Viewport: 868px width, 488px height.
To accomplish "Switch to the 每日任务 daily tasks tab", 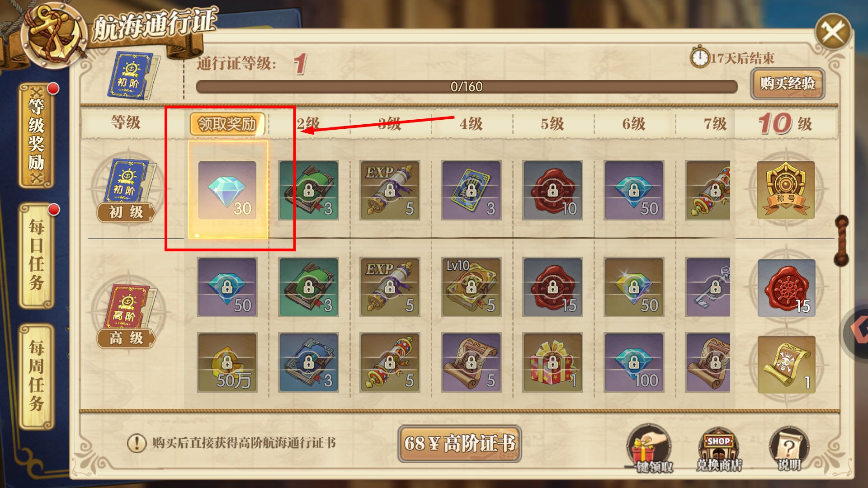I will tap(37, 255).
